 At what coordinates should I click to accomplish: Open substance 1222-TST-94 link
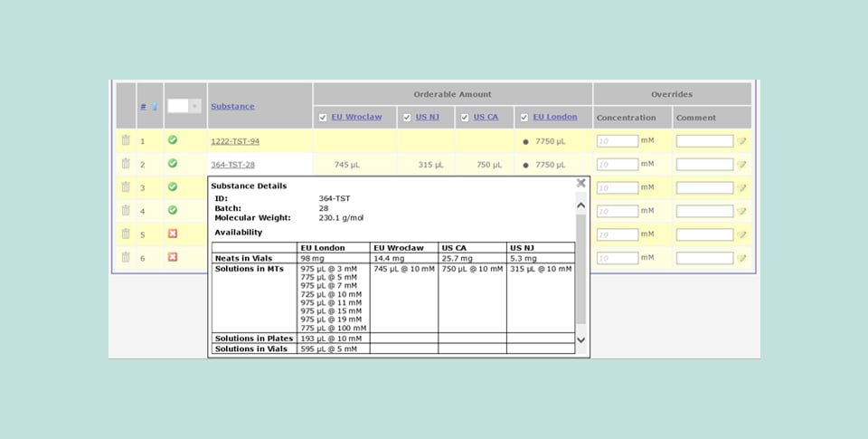(235, 141)
